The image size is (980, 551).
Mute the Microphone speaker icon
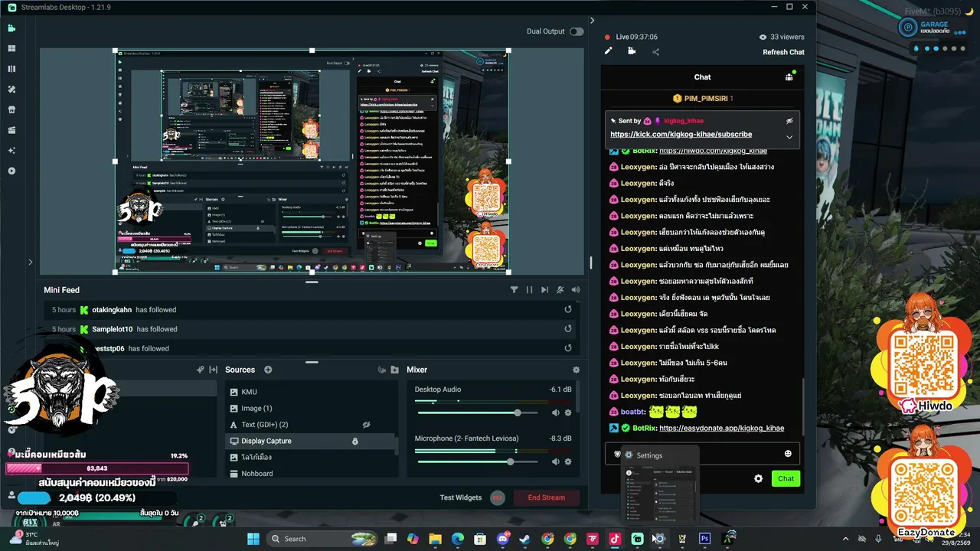coord(556,461)
